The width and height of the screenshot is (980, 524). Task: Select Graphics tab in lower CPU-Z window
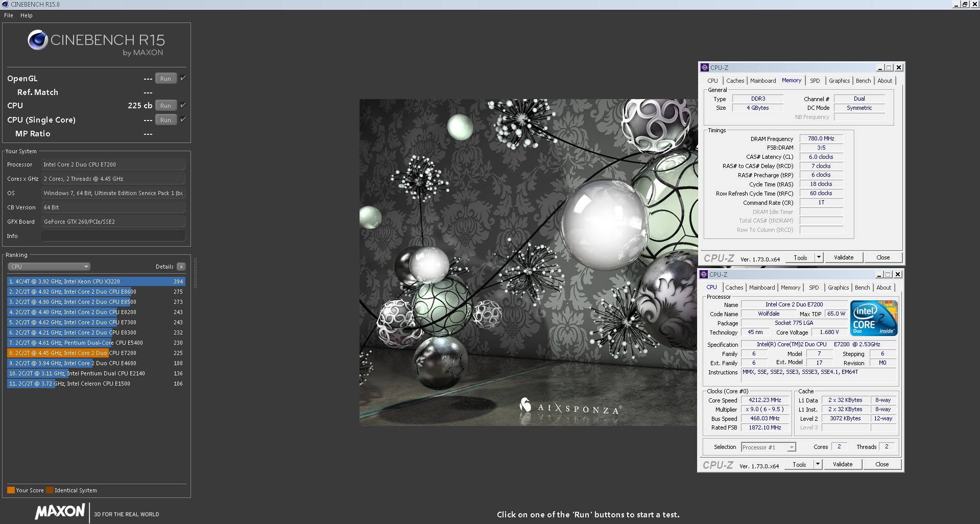[838, 288]
